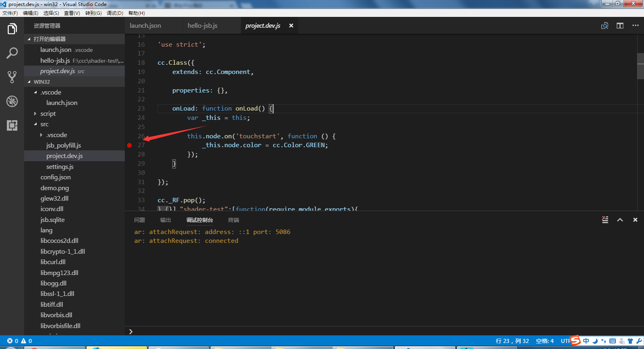The width and height of the screenshot is (644, 349).
Task: Click the debug console input prompt
Action: click(x=384, y=331)
